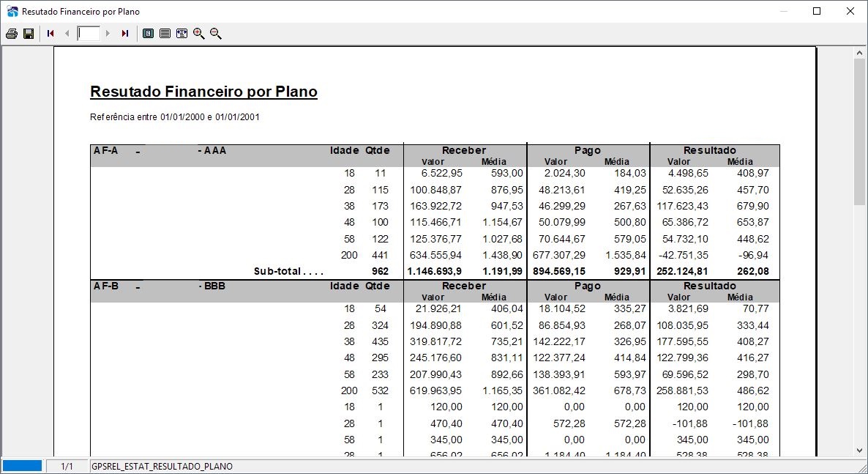Click the value 319.817,72
The height and width of the screenshot is (474, 868).
(x=435, y=341)
